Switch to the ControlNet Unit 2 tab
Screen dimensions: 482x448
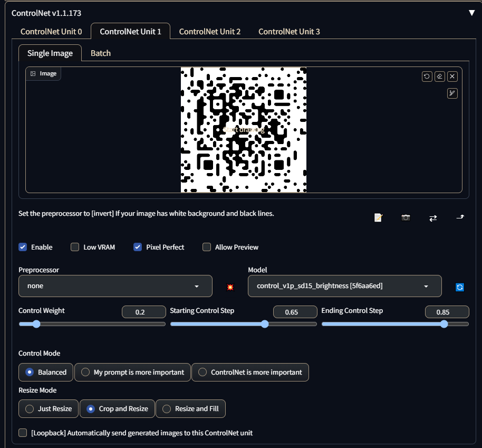click(x=210, y=32)
